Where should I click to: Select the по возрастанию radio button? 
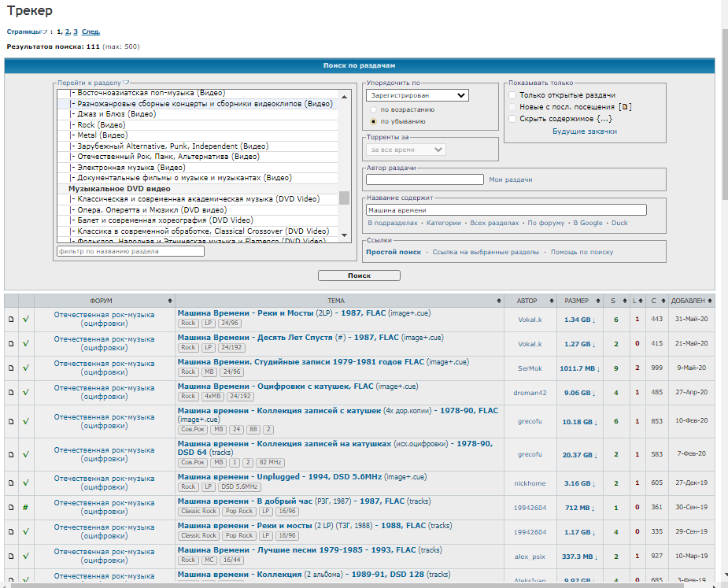(373, 109)
